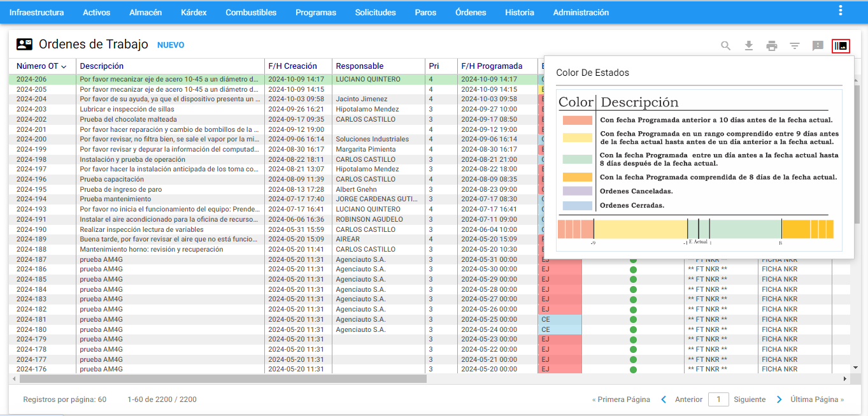Click responsible 'Margarita Pimienta'
The width and height of the screenshot is (868, 416).
click(x=366, y=149)
